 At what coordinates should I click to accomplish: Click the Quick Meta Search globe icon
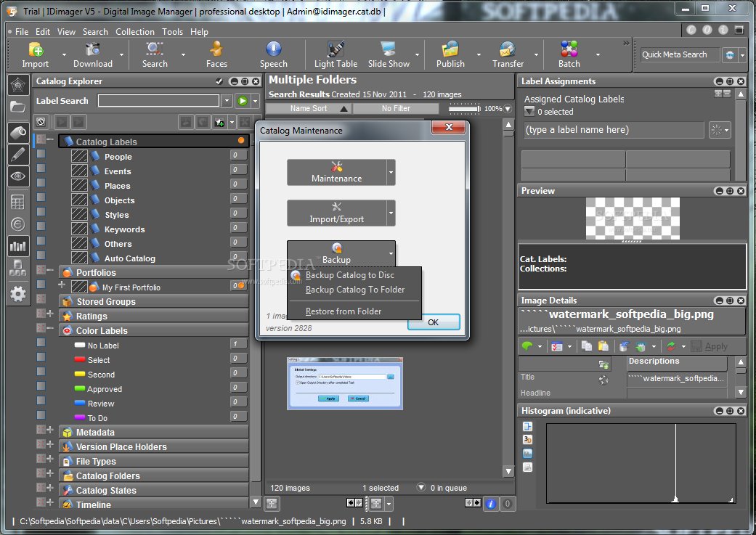[730, 55]
